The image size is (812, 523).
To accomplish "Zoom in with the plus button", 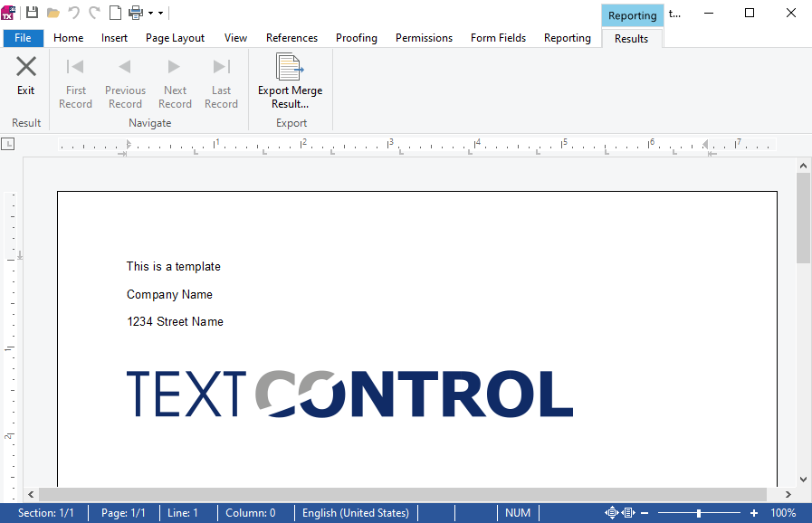I will [x=754, y=513].
